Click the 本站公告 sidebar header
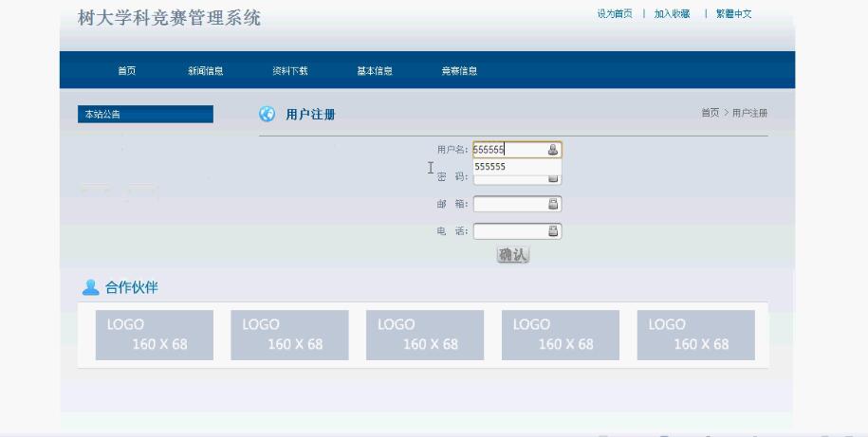The width and height of the screenshot is (868, 437). 145,114
